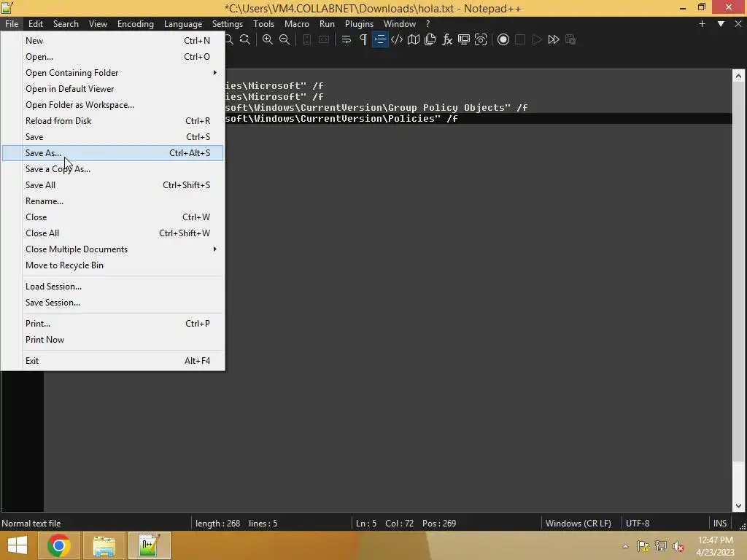
Task: Click the Monitoring eye toolbar icon
Action: [481, 39]
